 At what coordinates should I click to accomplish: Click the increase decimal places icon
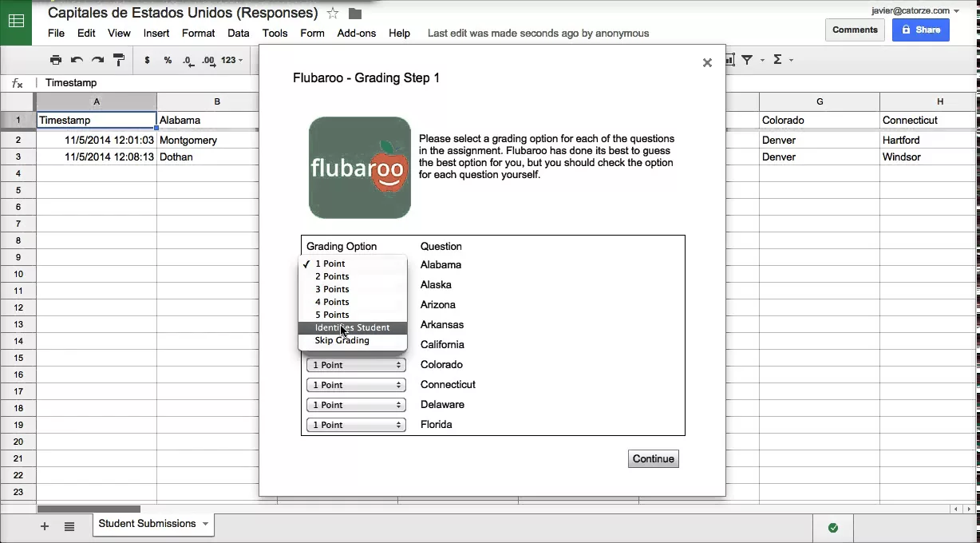tap(208, 60)
